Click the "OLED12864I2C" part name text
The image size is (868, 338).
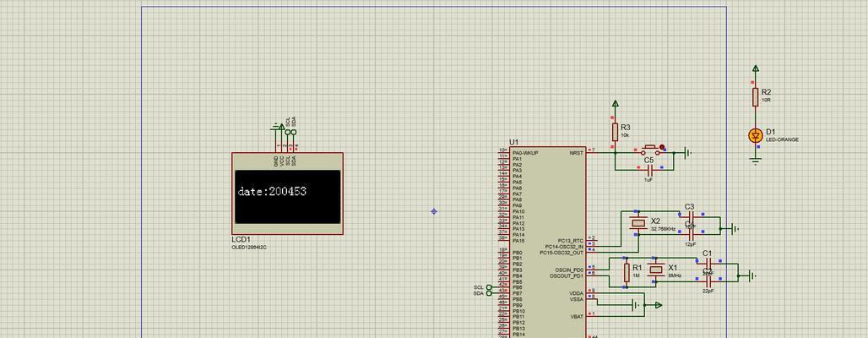coord(249,247)
